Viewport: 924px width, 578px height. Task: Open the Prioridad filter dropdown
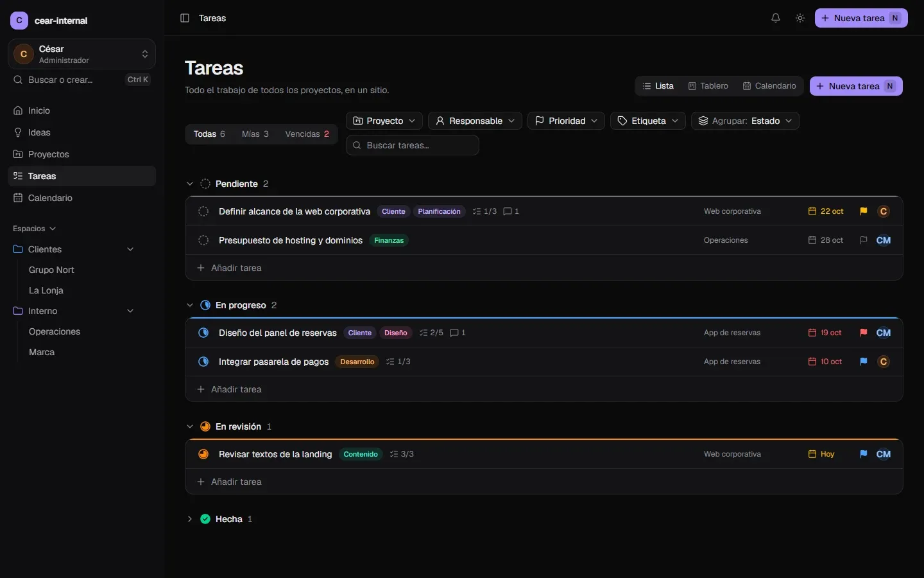pyautogui.click(x=566, y=121)
